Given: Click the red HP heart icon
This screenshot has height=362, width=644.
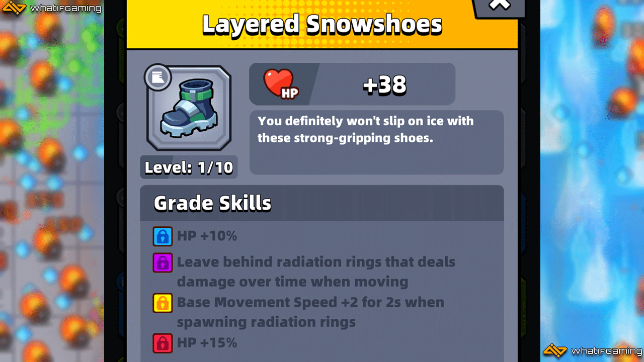Looking at the screenshot, I should point(279,83).
